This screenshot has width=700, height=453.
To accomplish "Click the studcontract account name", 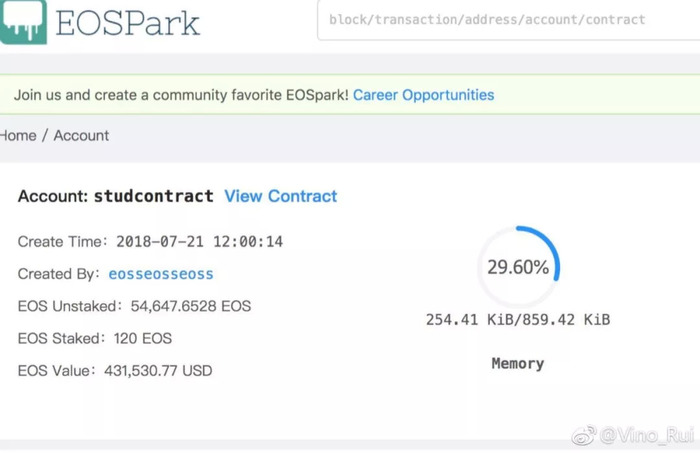I will pos(153,196).
